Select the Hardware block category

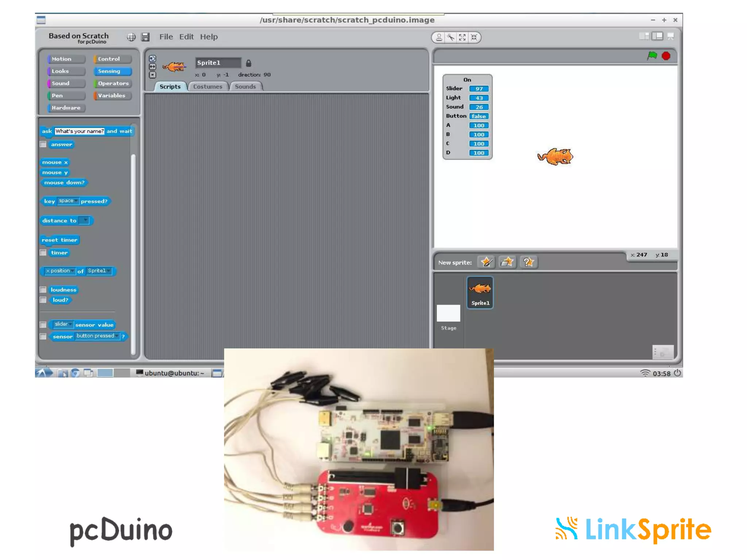[66, 108]
